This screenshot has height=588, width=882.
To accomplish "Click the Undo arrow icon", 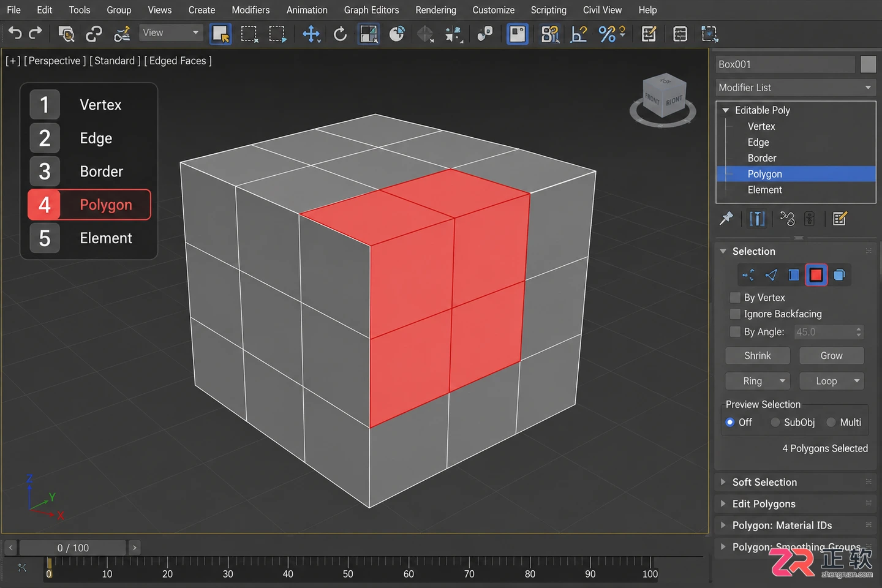I will (15, 33).
